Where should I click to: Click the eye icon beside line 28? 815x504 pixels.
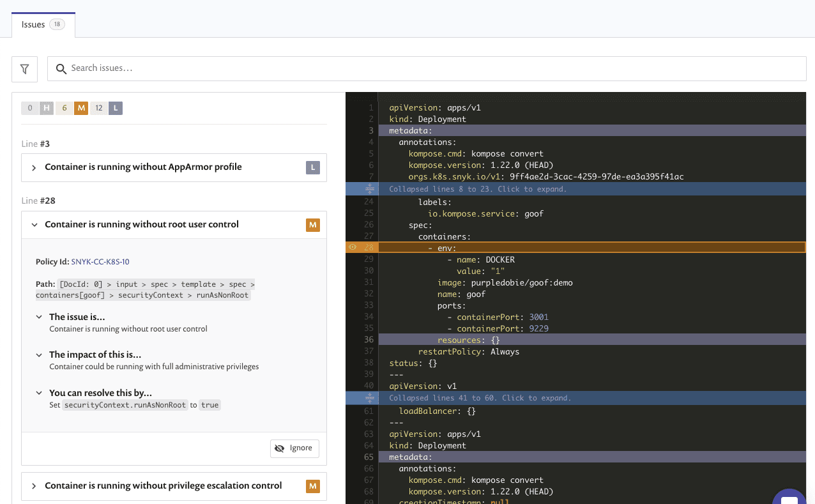coord(352,247)
